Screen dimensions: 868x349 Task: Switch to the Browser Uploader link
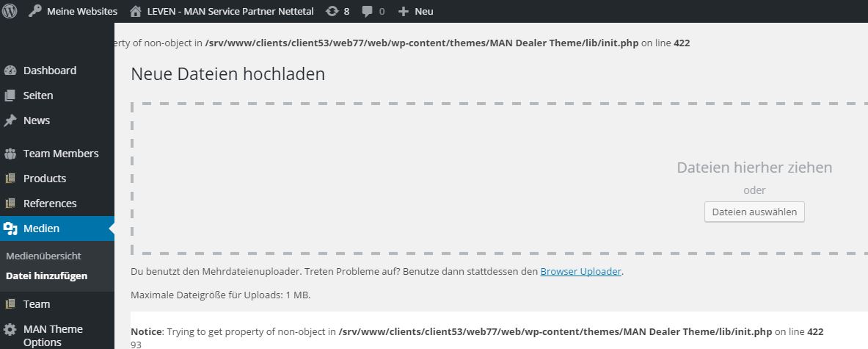[580, 271]
